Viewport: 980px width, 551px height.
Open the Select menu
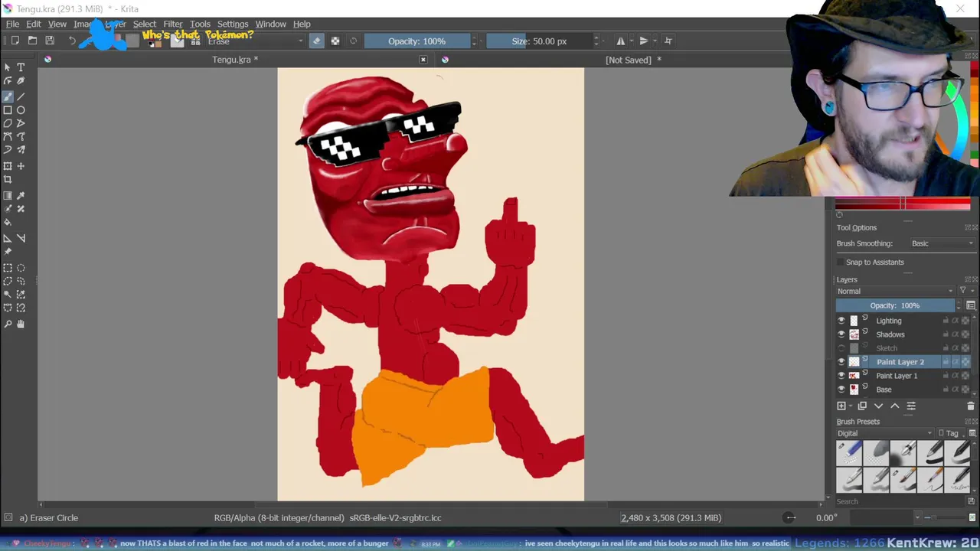pyautogui.click(x=144, y=24)
